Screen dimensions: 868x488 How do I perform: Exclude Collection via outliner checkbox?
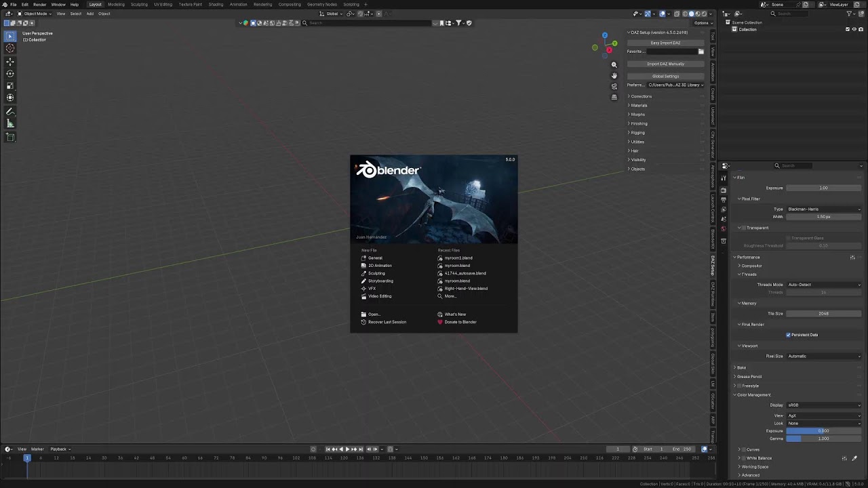click(848, 29)
